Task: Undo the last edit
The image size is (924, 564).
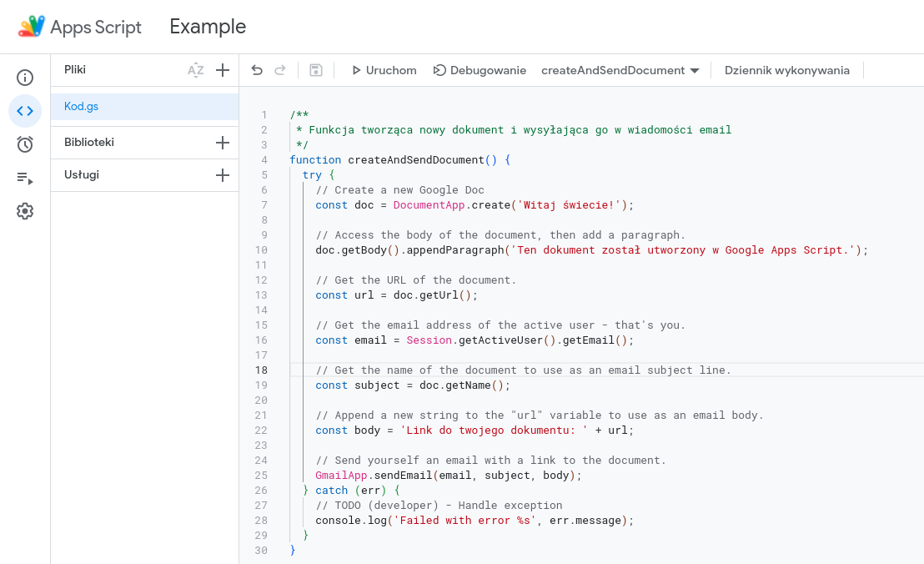Action: tap(257, 70)
